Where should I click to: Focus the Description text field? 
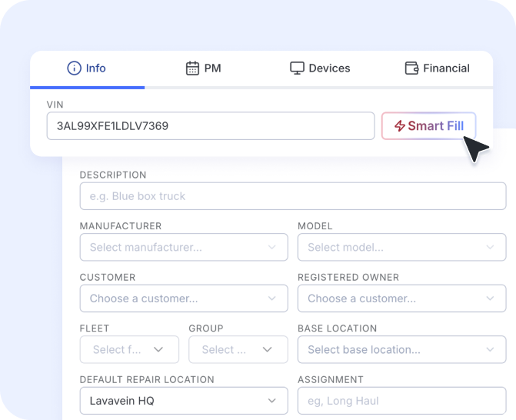click(x=292, y=196)
